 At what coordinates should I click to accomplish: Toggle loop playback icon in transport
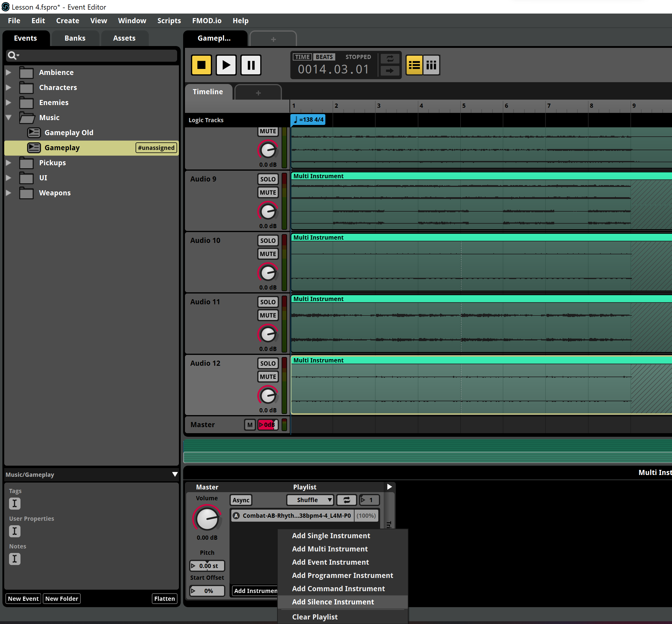[x=390, y=59]
